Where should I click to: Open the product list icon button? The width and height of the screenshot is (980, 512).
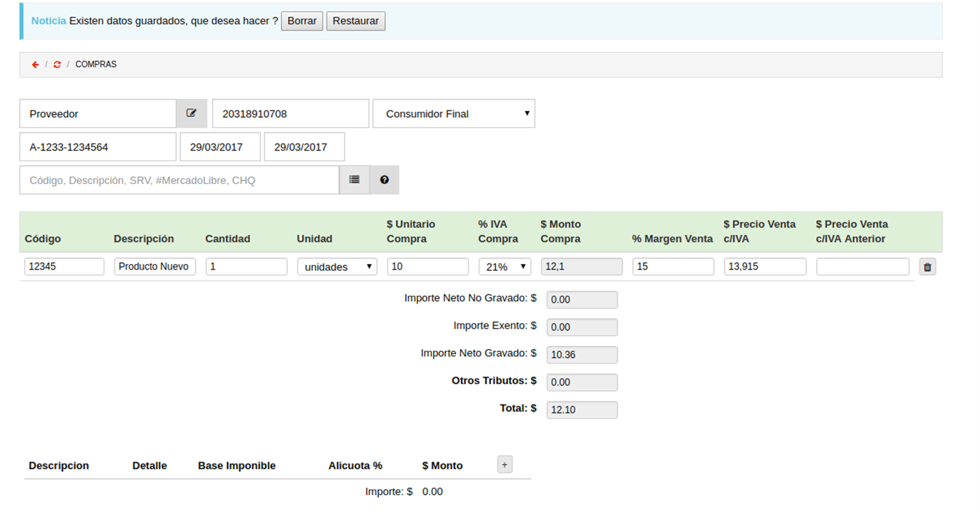point(355,180)
